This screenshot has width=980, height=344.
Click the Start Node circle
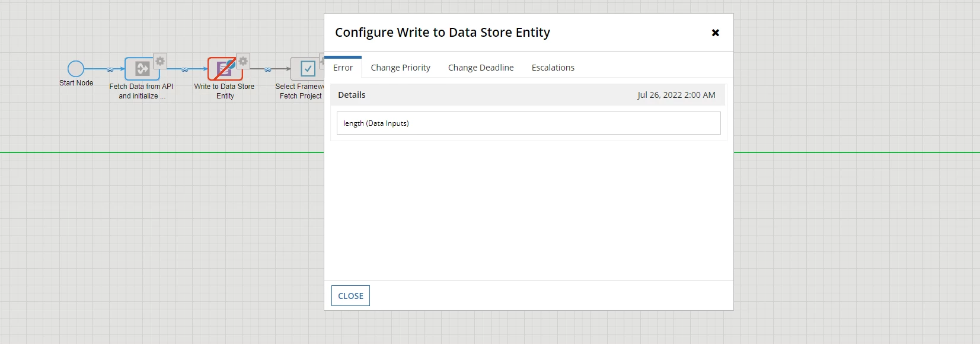click(x=76, y=69)
